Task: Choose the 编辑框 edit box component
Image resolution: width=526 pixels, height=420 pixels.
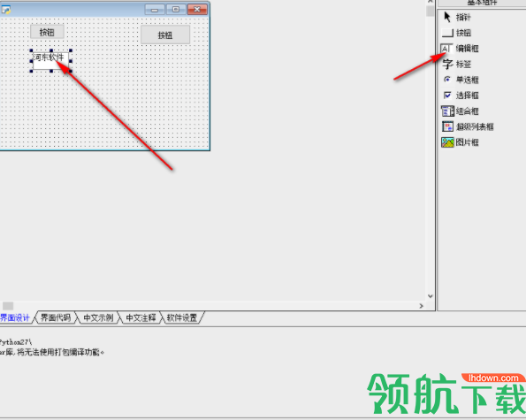Action: click(x=460, y=49)
